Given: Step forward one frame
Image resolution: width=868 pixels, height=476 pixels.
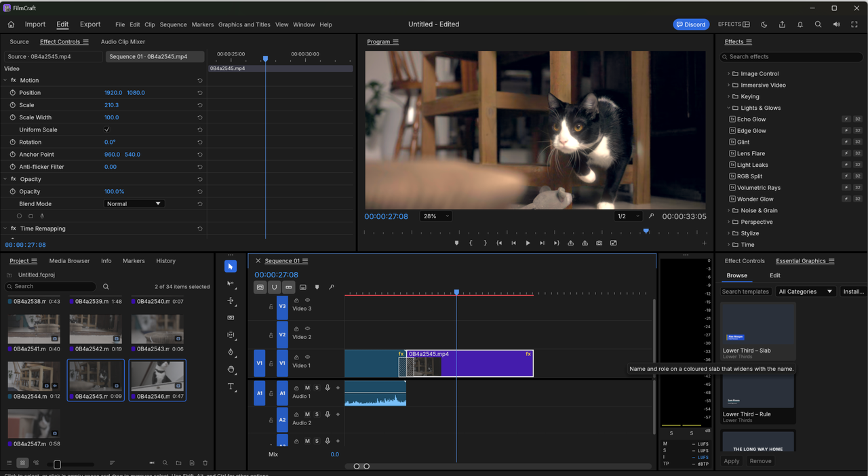Looking at the screenshot, I should [542, 243].
